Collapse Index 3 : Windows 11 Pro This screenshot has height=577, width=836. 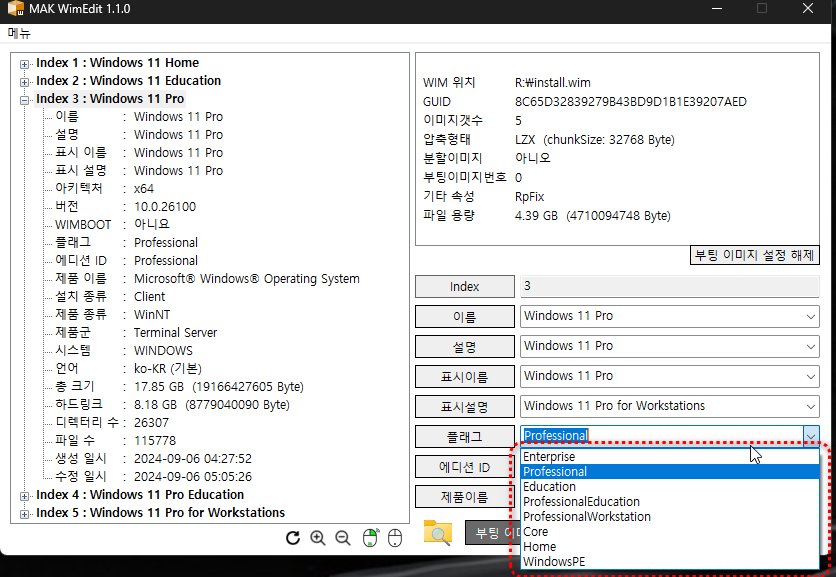24,100
